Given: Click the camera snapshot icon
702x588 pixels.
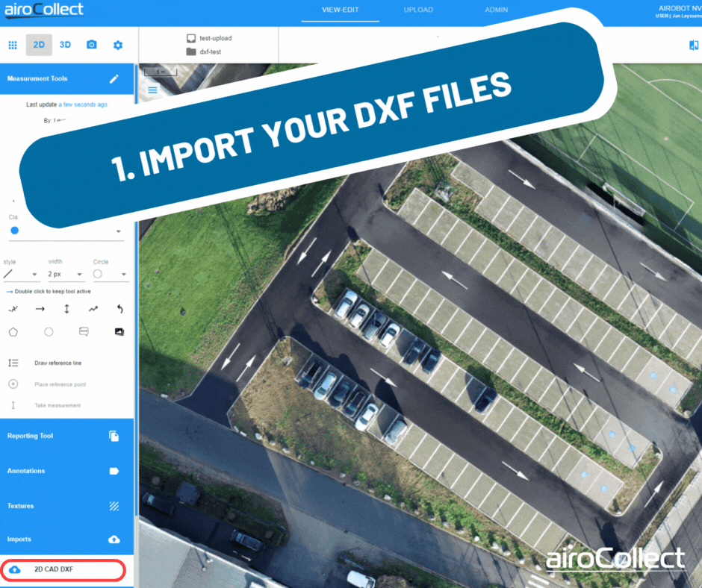Looking at the screenshot, I should click(x=91, y=45).
